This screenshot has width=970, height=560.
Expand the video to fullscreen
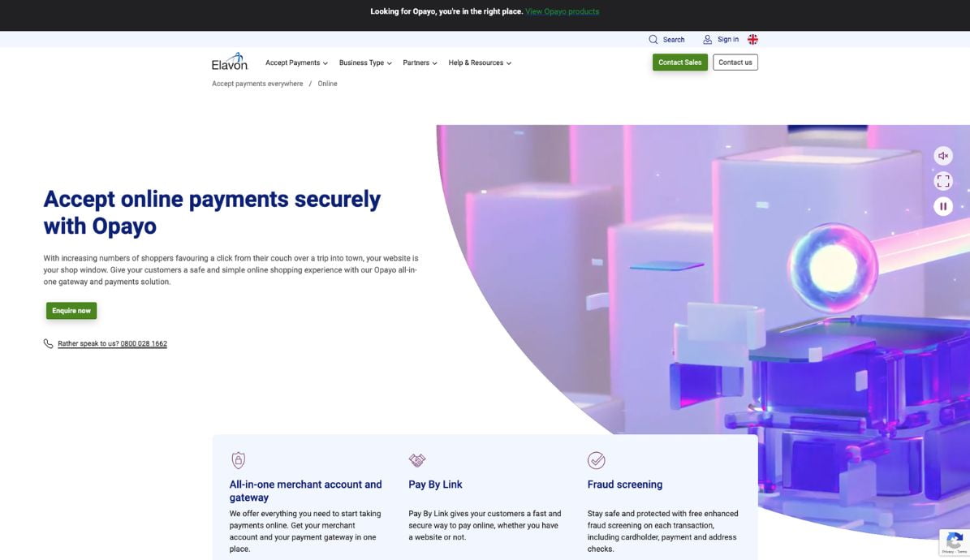click(x=942, y=180)
